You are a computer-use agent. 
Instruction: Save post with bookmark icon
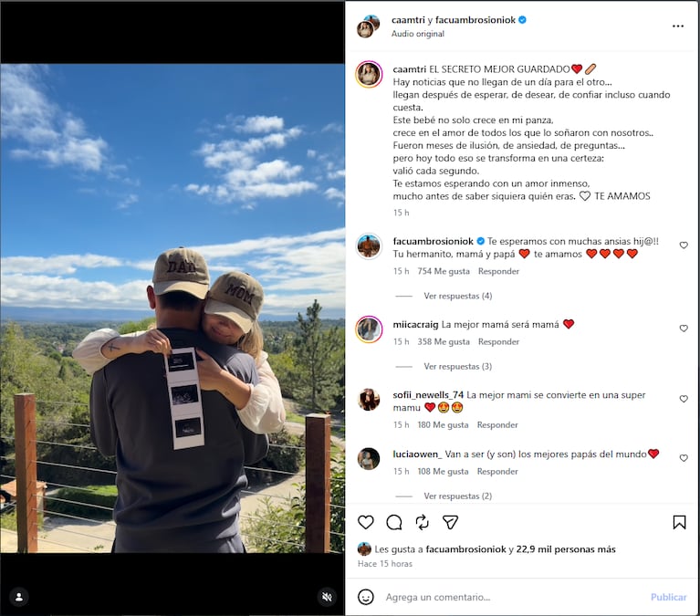[679, 522]
